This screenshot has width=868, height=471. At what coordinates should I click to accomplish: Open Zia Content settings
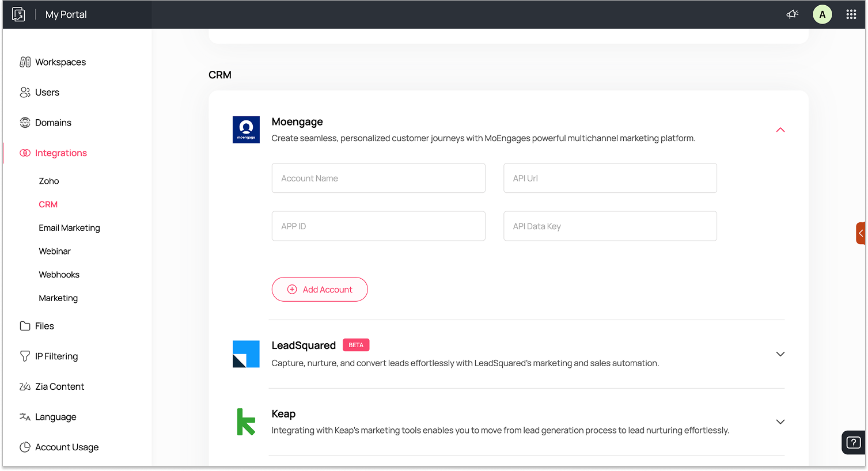59,387
